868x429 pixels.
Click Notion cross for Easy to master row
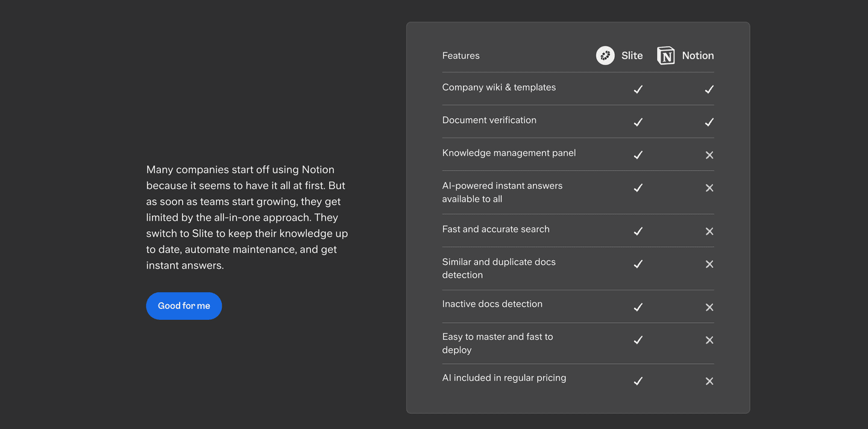click(709, 340)
